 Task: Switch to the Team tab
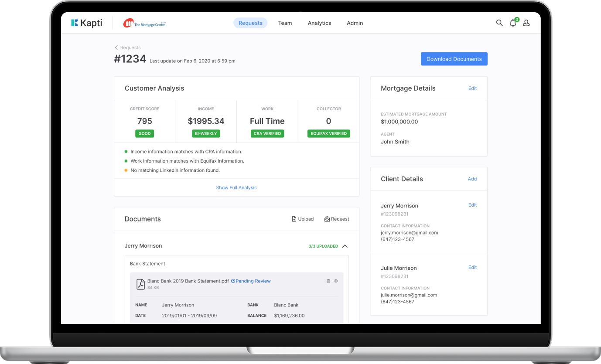(285, 23)
